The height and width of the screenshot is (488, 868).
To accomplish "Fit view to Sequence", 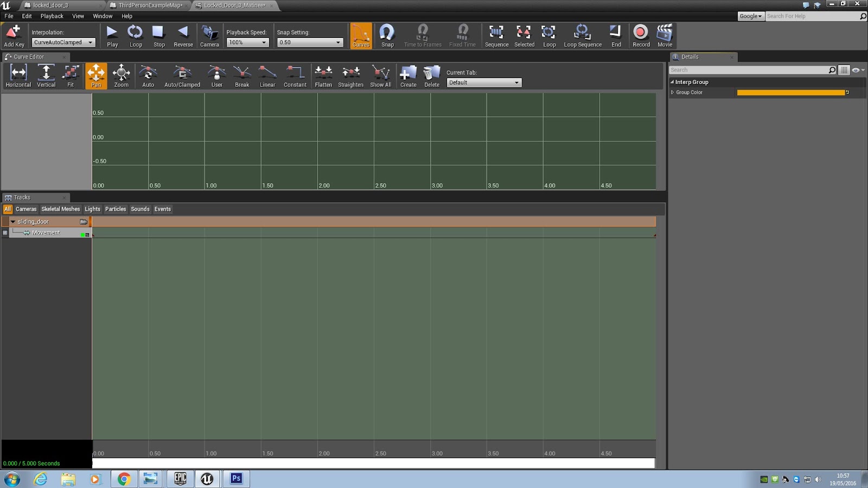I will tap(496, 36).
